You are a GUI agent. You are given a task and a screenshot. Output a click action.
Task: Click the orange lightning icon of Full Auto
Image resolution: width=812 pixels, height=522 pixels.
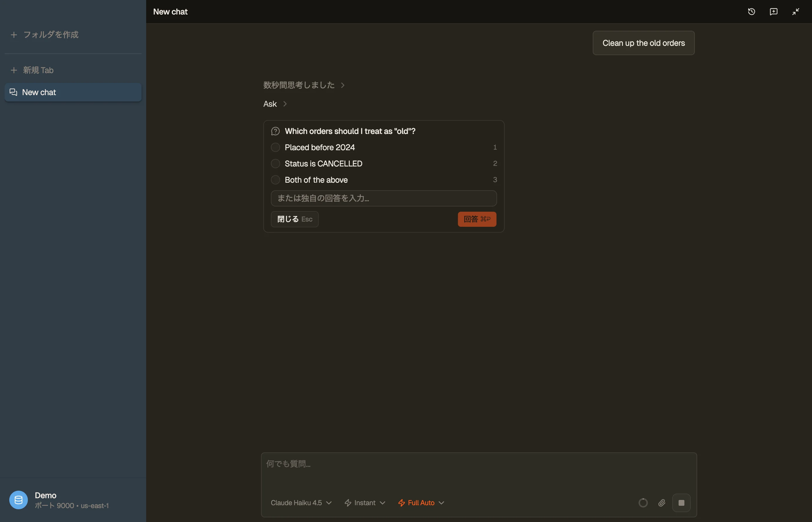point(402,503)
